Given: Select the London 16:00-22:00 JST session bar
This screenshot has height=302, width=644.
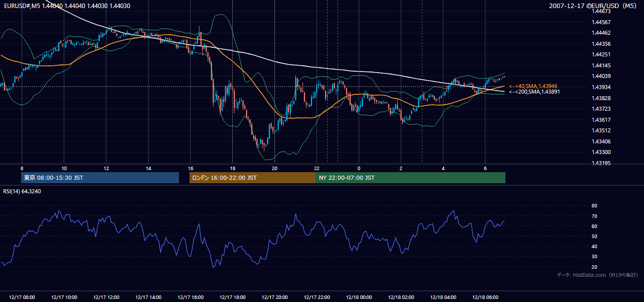Looking at the screenshot, I should pyautogui.click(x=252, y=178).
